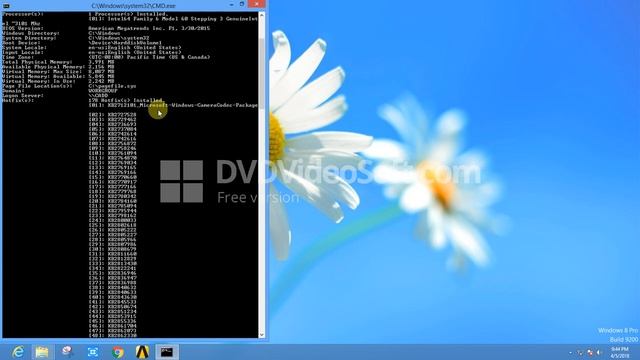
Task: Click the 'WORKGROUP' domain value
Action: pos(102,91)
